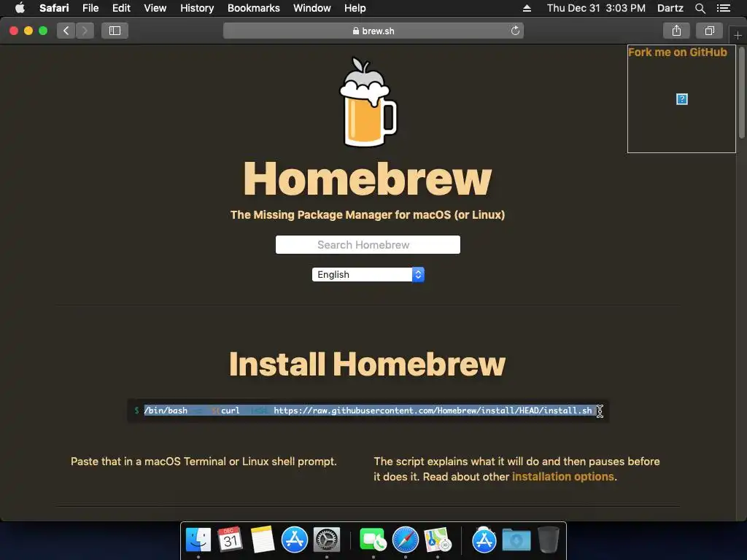Viewport: 747px width, 560px height.
Task: Show the sidebar with the sidebar button
Action: (x=115, y=31)
